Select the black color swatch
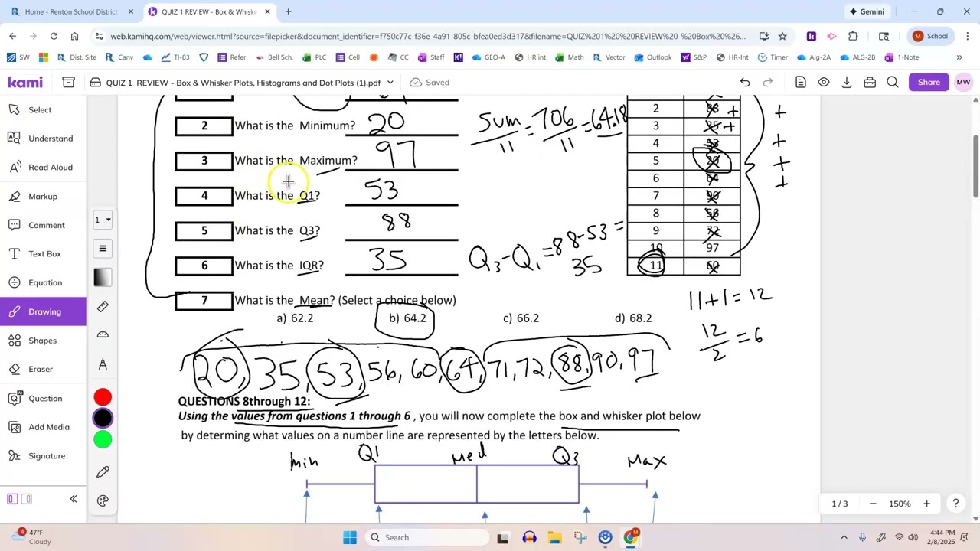 click(103, 418)
